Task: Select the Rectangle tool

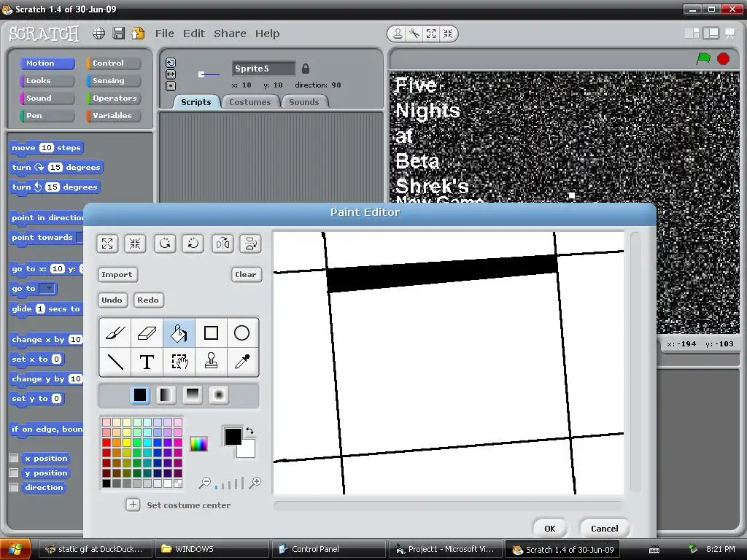Action: (x=211, y=332)
